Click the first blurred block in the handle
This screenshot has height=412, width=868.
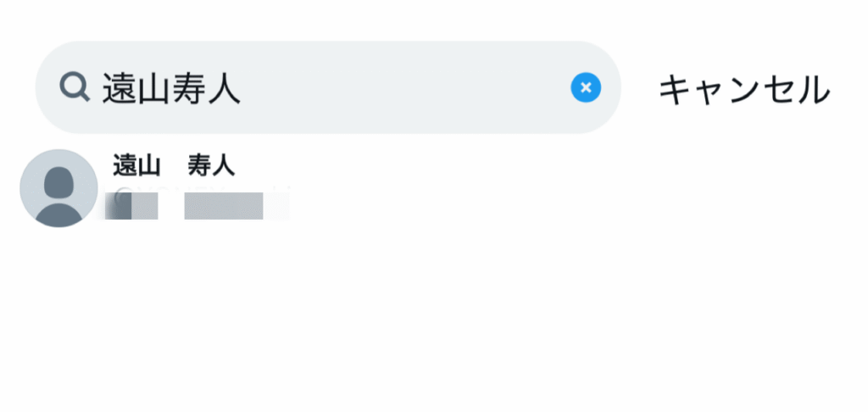click(x=131, y=206)
